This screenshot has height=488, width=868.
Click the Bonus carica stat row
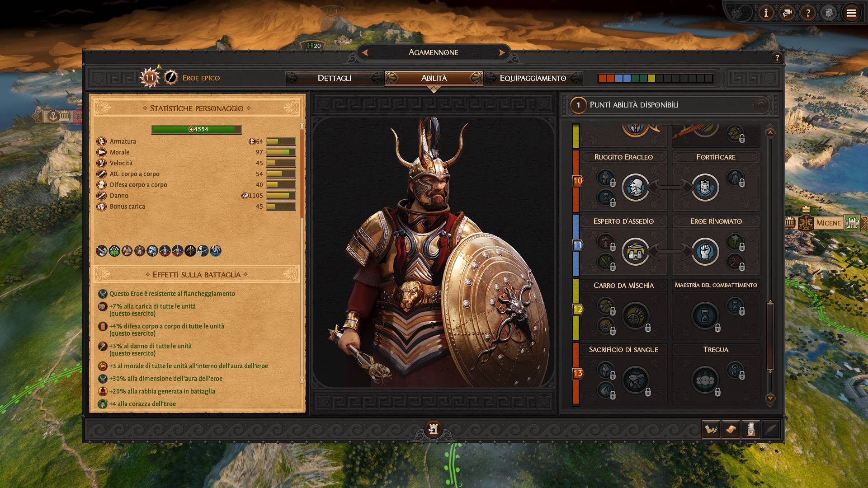point(196,206)
